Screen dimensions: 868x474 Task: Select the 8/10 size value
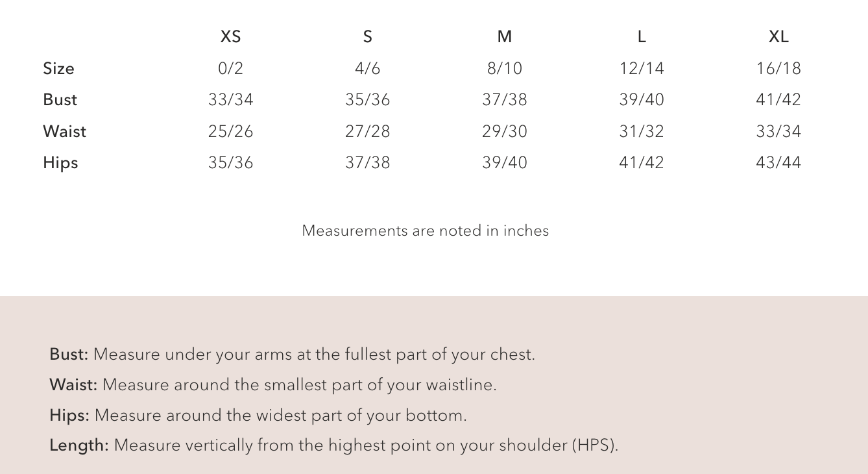pyautogui.click(x=505, y=68)
